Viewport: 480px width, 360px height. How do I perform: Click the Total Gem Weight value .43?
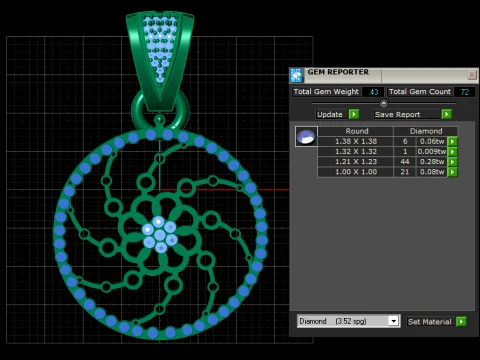coord(373,92)
